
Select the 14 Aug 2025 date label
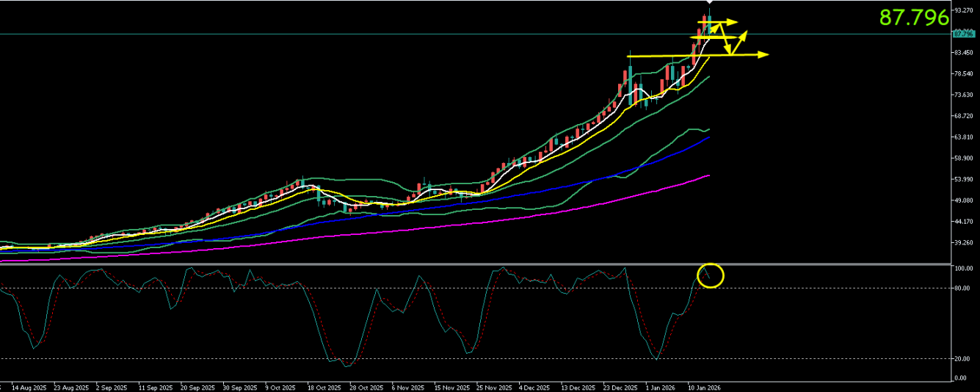[x=29, y=386]
